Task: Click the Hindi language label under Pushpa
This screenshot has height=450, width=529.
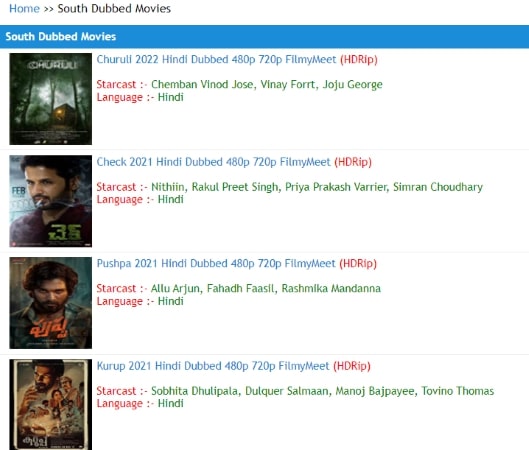Action: click(171, 301)
